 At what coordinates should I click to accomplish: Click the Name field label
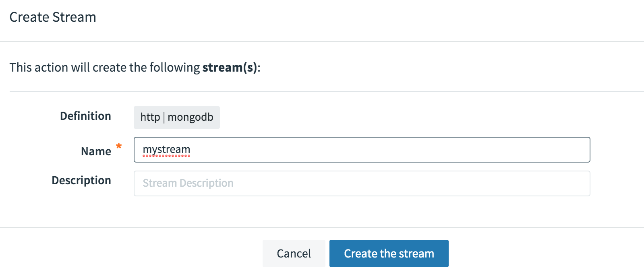96,151
